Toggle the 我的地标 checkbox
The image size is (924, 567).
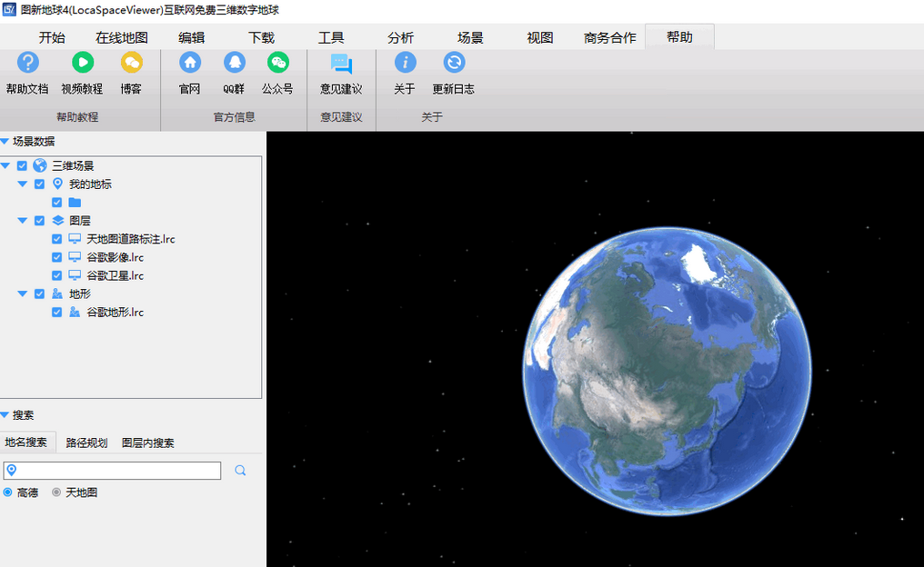coord(39,184)
